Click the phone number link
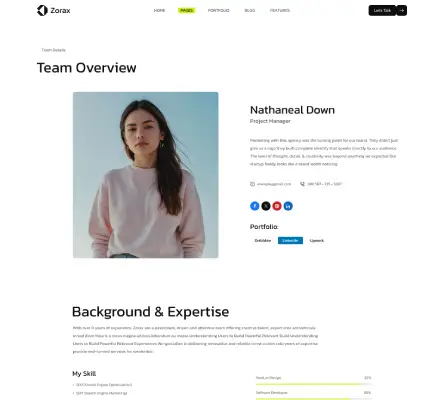The width and height of the screenshot is (444, 400). (324, 184)
